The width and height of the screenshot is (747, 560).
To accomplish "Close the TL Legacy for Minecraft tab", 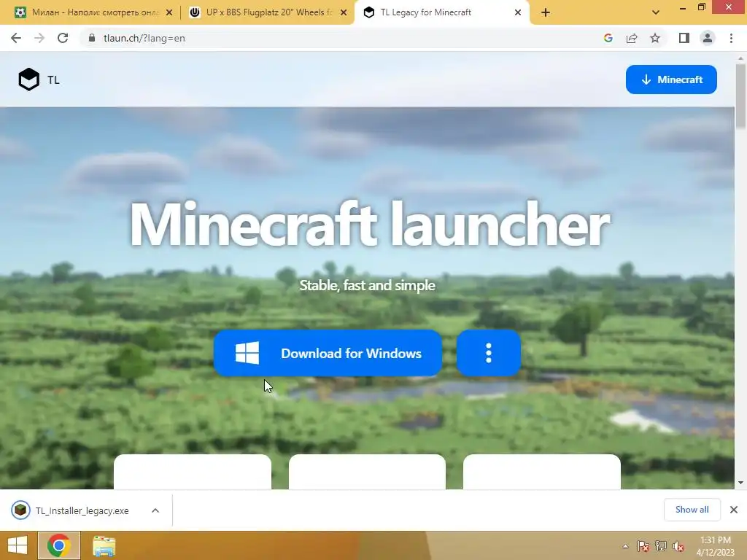I will click(x=518, y=13).
